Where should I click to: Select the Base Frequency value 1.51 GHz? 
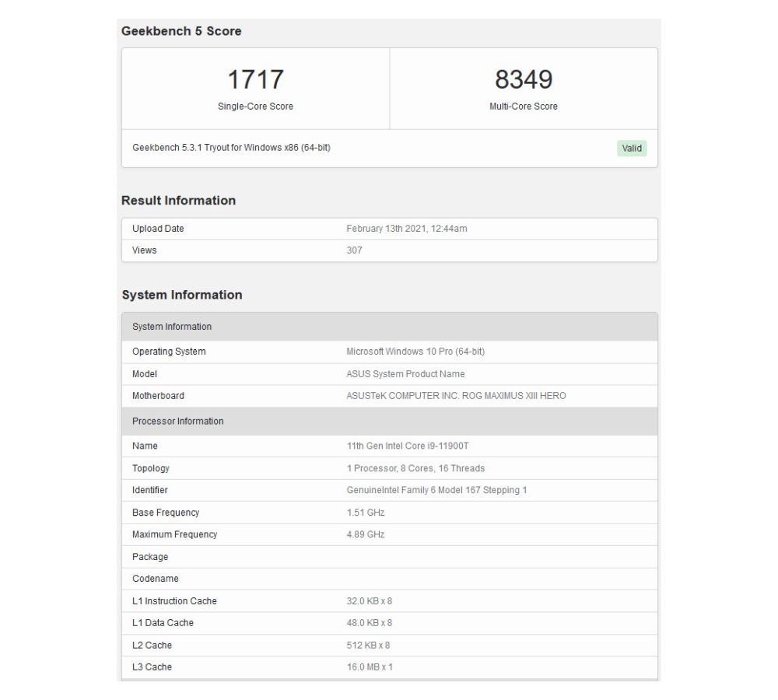point(364,513)
